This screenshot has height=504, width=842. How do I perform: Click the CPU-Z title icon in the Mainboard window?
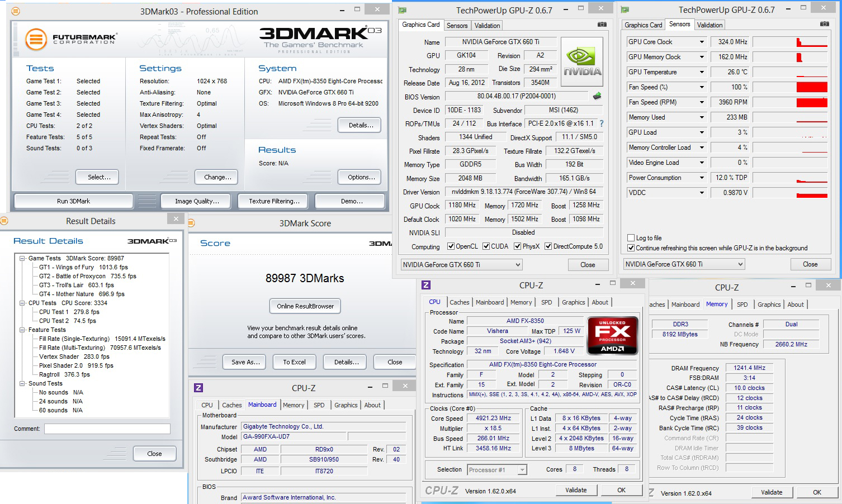(198, 388)
